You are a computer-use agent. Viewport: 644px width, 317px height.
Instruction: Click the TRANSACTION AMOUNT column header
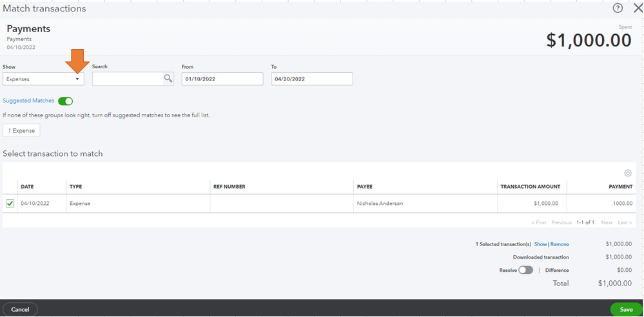pos(531,186)
